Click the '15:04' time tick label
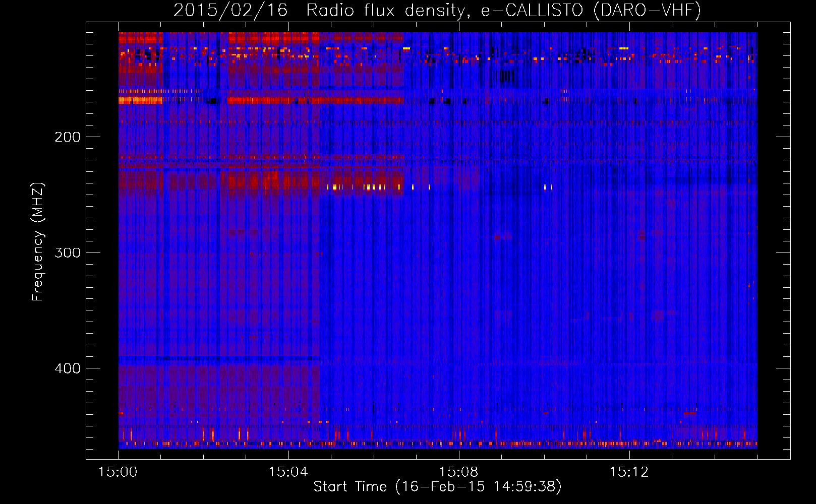The width and height of the screenshot is (816, 504). [x=288, y=472]
